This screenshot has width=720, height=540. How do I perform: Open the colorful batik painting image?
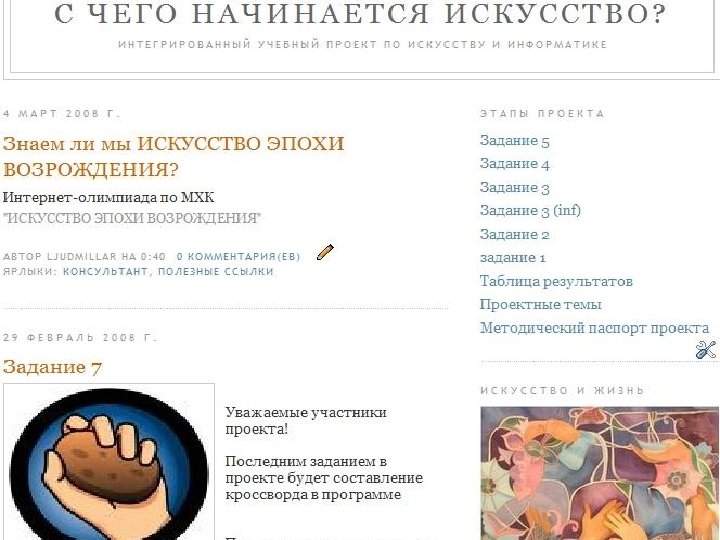pyautogui.click(x=600, y=473)
